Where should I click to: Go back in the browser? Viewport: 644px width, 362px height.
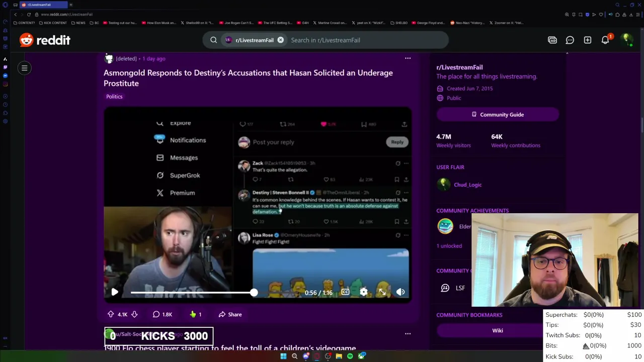(x=15, y=15)
